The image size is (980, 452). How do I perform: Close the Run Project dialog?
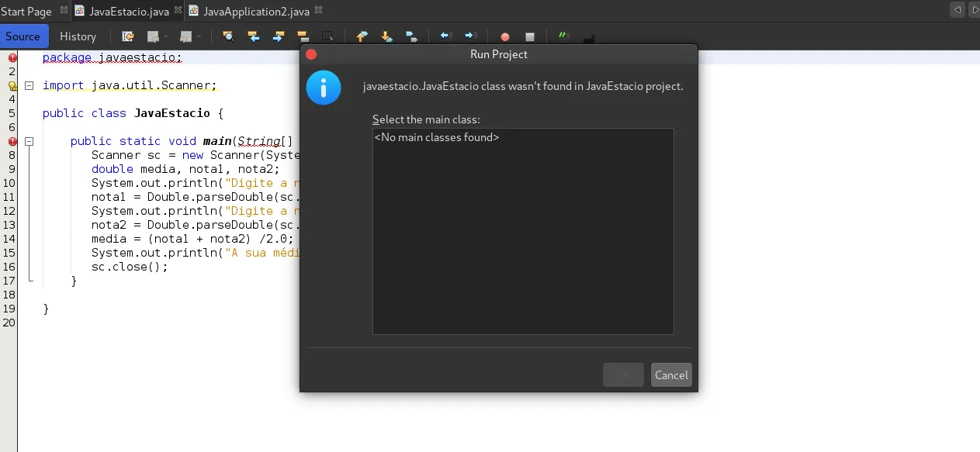coord(311,54)
